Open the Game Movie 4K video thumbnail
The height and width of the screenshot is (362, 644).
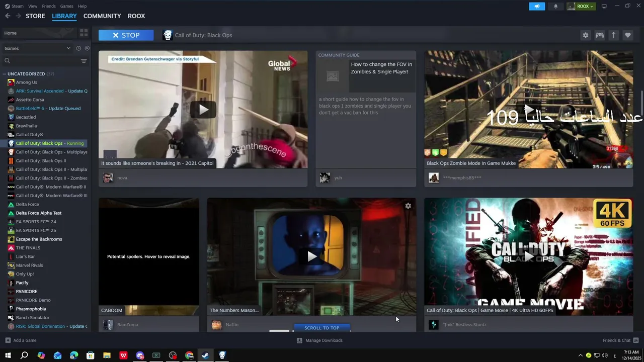coord(528,256)
